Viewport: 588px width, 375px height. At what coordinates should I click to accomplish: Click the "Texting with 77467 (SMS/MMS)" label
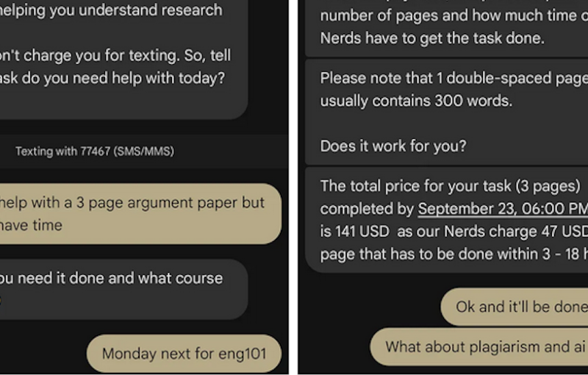tap(94, 151)
